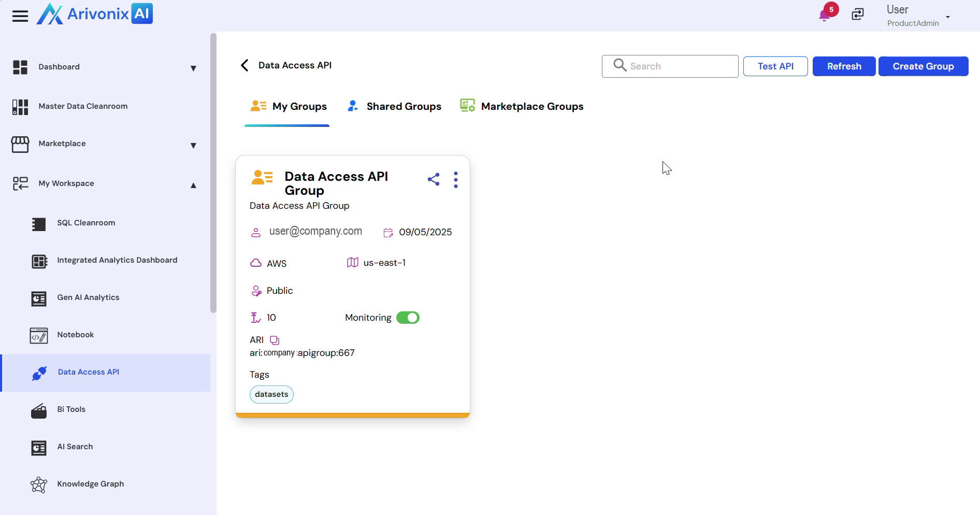This screenshot has width=980, height=515.
Task: Disable the Monitoring toggle
Action: coord(408,318)
